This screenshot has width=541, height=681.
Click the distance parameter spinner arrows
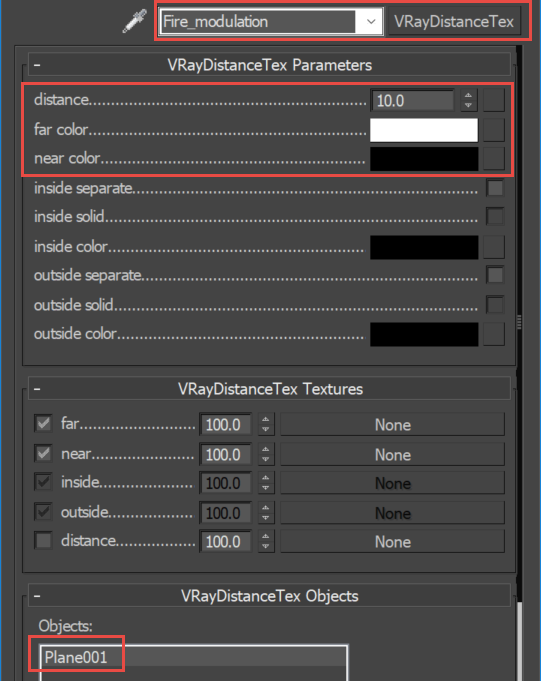[x=468, y=100]
